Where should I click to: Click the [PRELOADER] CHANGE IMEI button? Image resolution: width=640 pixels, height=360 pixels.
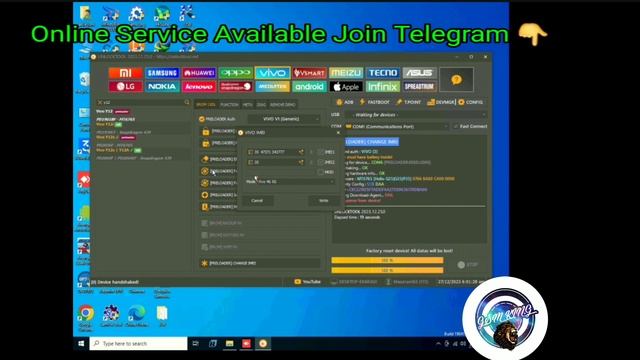(x=260, y=264)
